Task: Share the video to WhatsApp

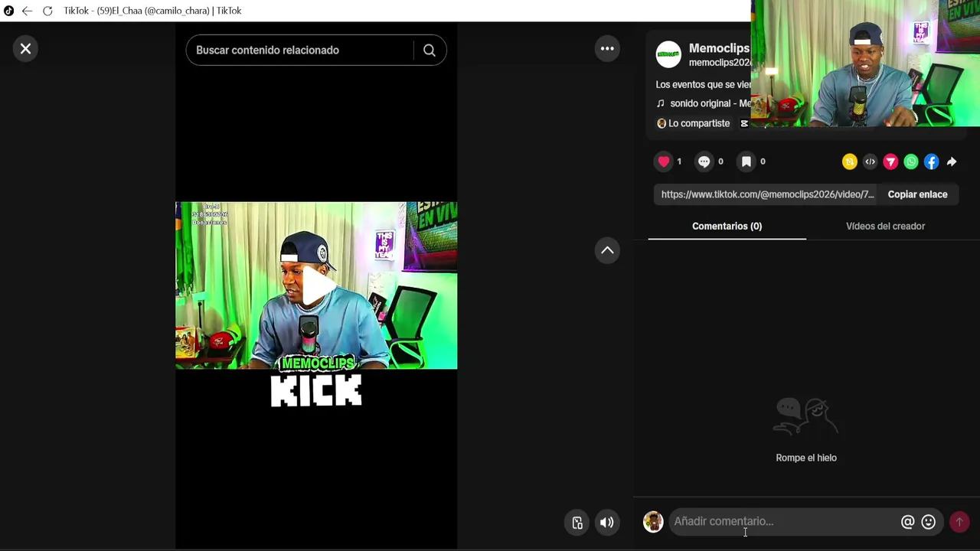Action: coord(911,161)
